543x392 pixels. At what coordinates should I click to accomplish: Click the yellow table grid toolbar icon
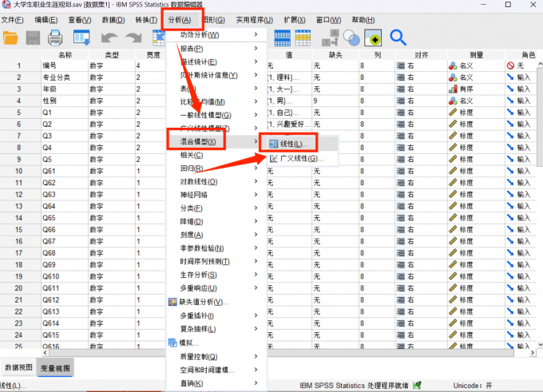303,38
